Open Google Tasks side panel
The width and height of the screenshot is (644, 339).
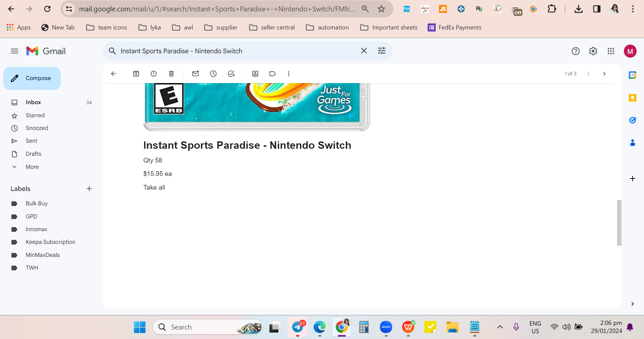coord(633,120)
